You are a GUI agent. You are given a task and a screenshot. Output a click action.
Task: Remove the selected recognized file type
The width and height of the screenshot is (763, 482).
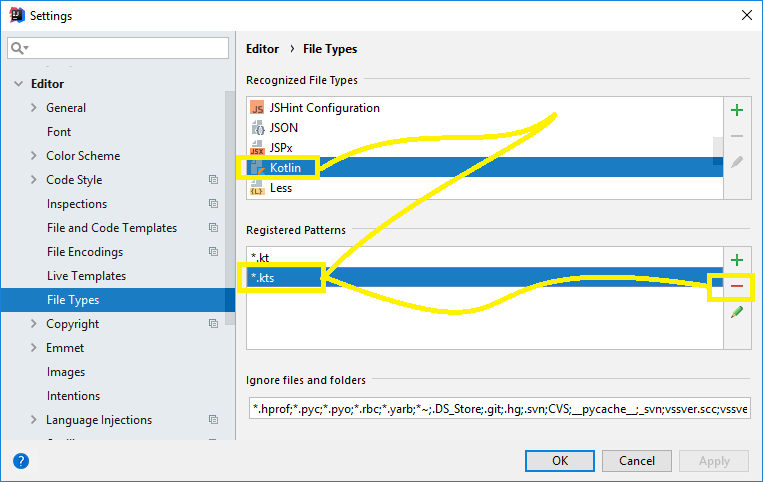tap(737, 136)
